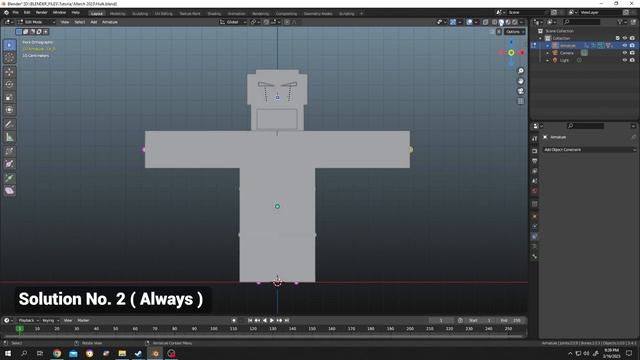Hide Light in viewport via eye icon
Screen dimensions: 640x360
point(624,60)
